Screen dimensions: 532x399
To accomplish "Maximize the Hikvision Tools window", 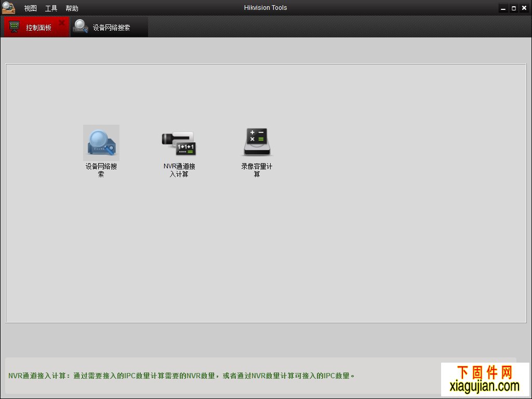I will point(514,8).
